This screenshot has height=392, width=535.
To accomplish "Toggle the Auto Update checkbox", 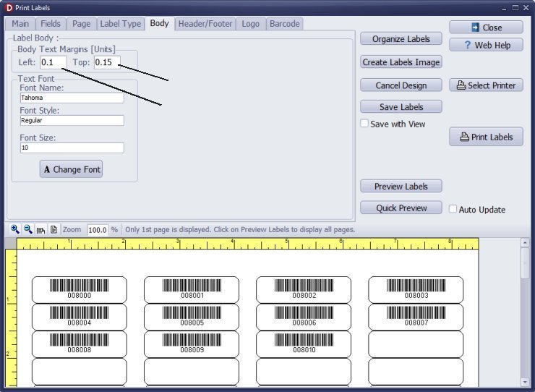I will 453,209.
